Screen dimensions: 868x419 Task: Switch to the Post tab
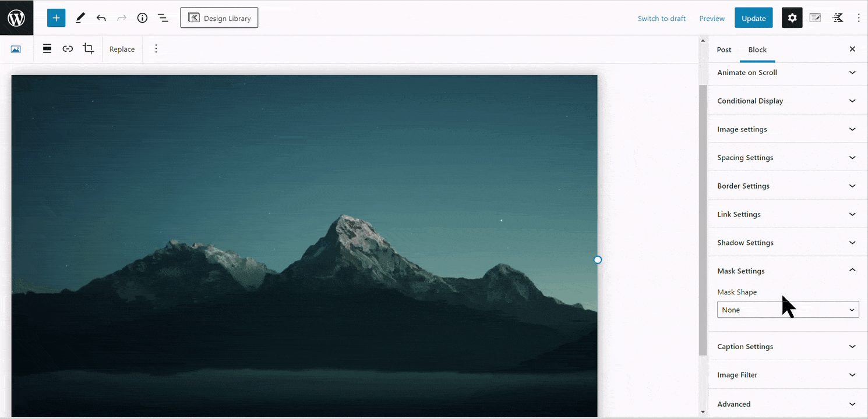[724, 49]
